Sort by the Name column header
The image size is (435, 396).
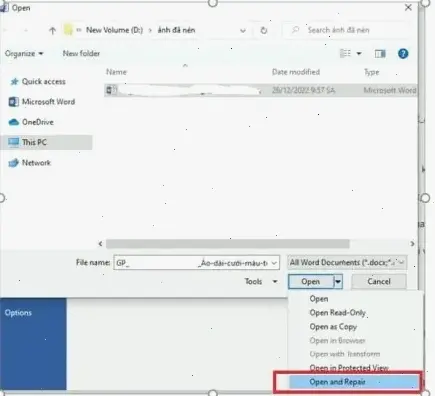coord(116,72)
